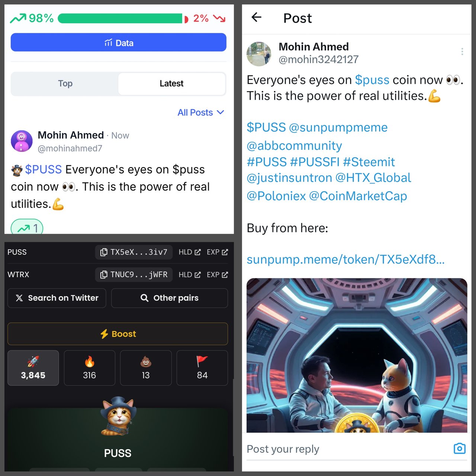Tap the back arrow in Post header
This screenshot has height=476, width=476.
tap(257, 17)
